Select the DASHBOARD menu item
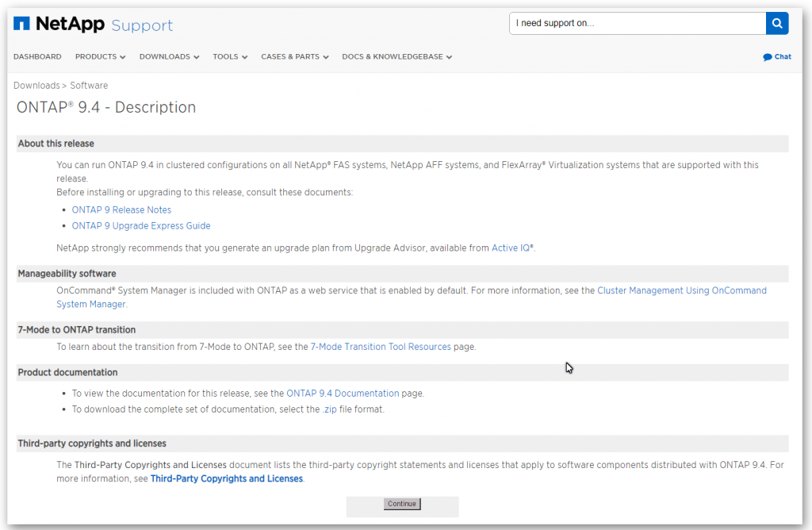 point(37,56)
